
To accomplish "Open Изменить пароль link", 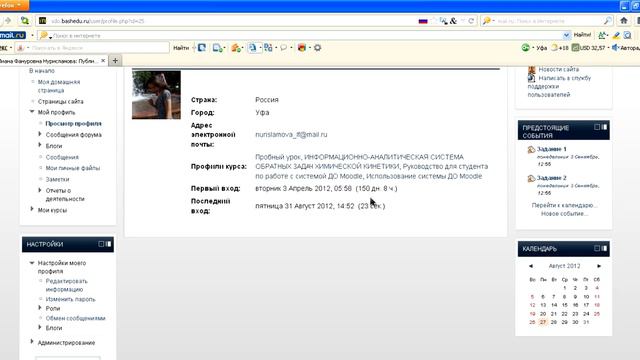I will pyautogui.click(x=70, y=300).
